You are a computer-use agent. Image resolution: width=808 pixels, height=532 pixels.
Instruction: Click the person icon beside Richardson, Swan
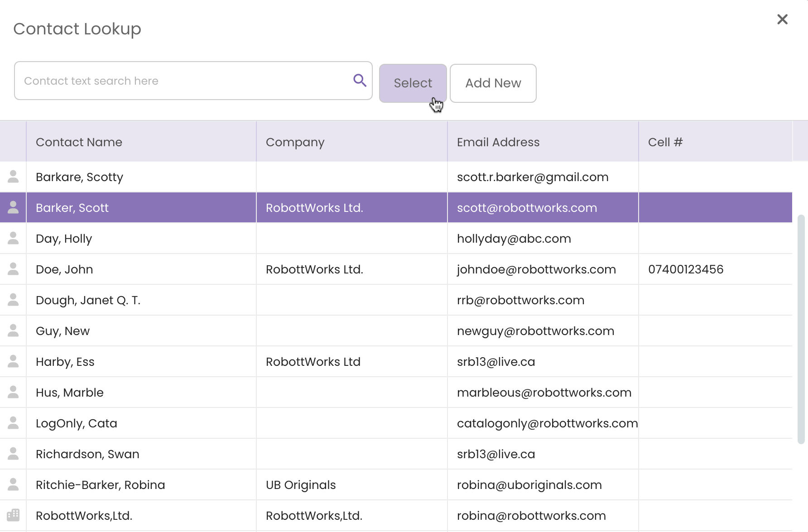pyautogui.click(x=13, y=454)
